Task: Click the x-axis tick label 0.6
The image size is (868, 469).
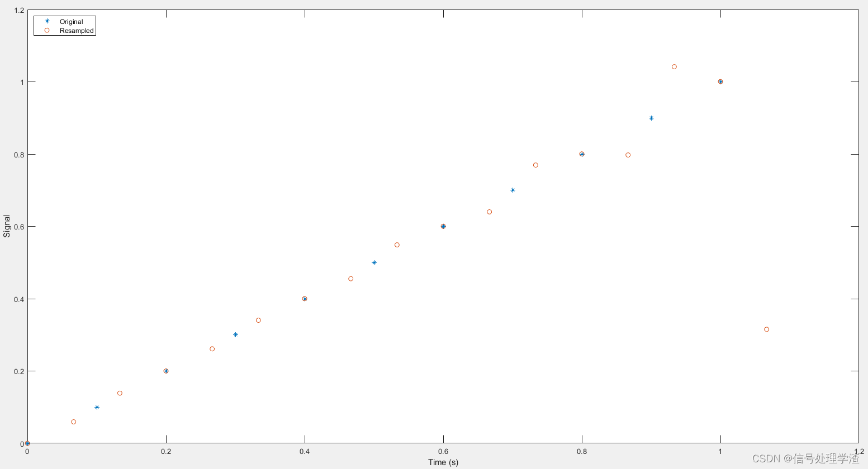Action: 443,451
